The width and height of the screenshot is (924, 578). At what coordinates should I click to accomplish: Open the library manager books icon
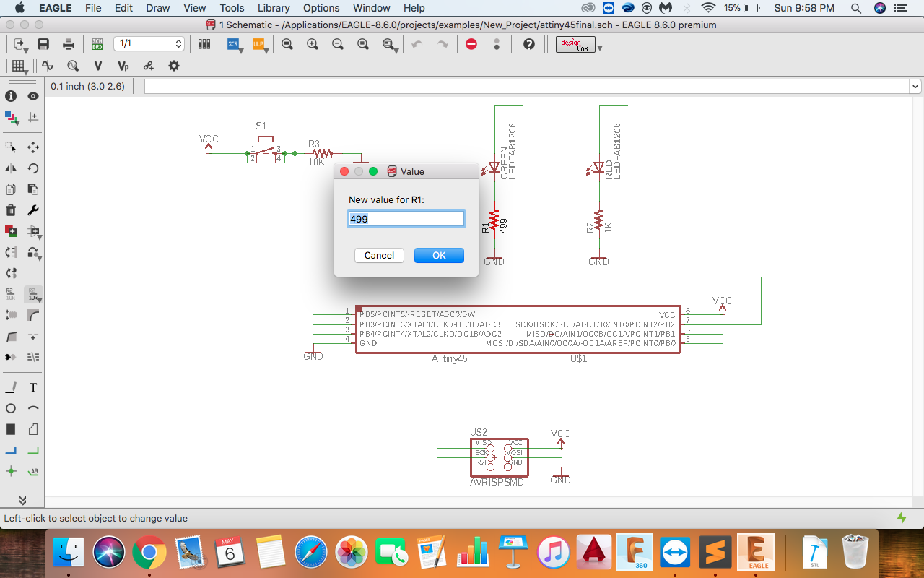click(x=204, y=44)
